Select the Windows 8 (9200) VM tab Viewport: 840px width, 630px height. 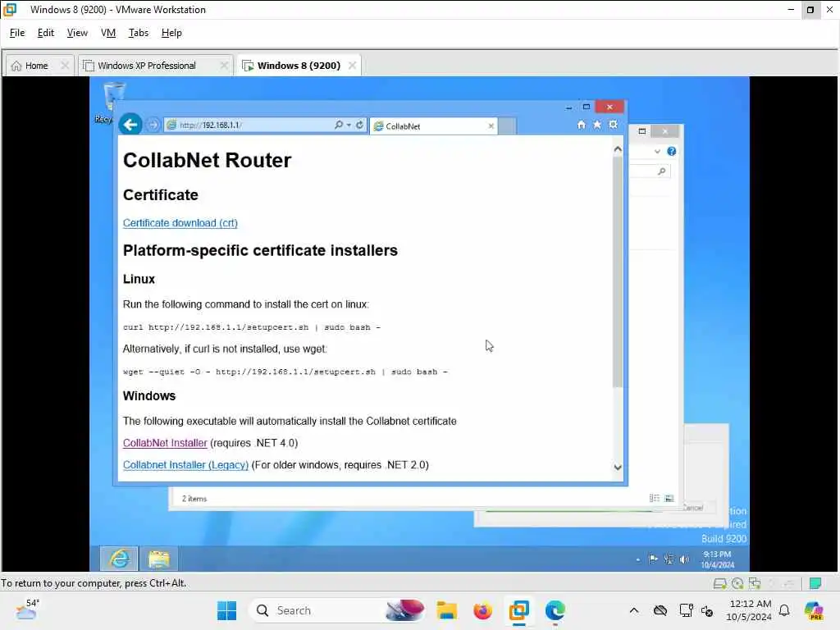[x=299, y=66]
